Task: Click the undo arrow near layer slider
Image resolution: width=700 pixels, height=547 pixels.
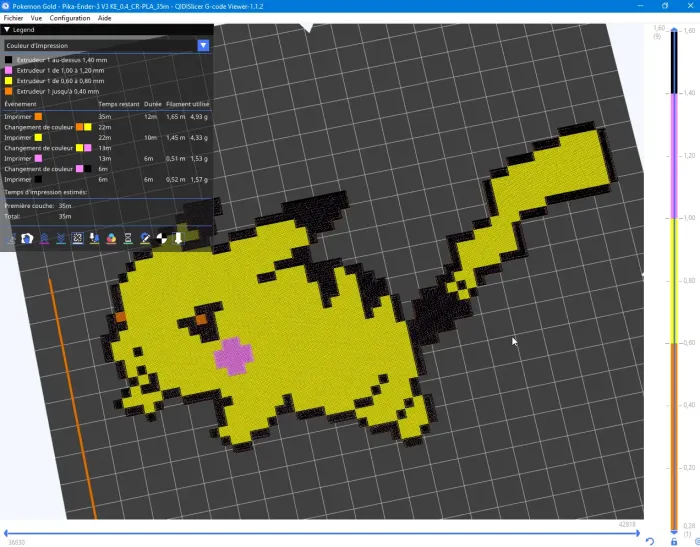Action: click(x=650, y=542)
